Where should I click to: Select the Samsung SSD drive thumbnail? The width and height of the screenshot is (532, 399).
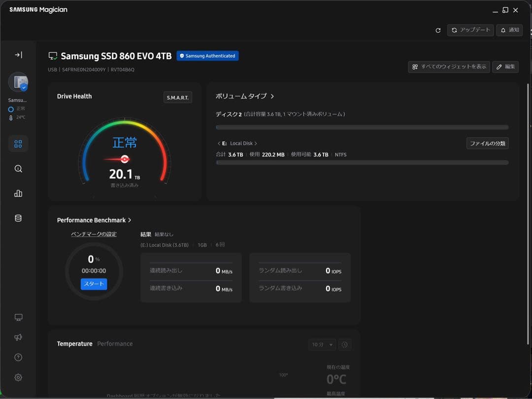pos(18,82)
